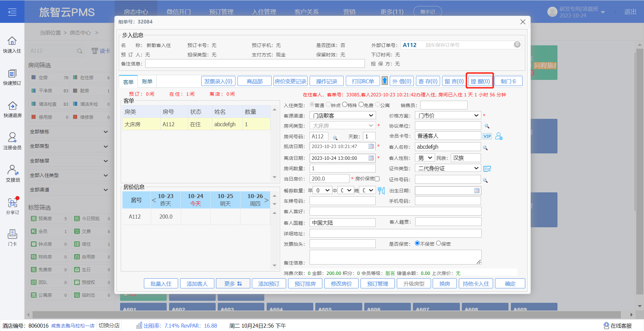Select 保密 radio option

tap(438, 243)
